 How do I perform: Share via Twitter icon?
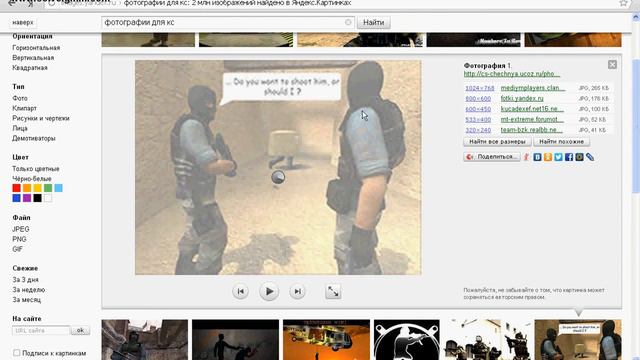(558, 157)
